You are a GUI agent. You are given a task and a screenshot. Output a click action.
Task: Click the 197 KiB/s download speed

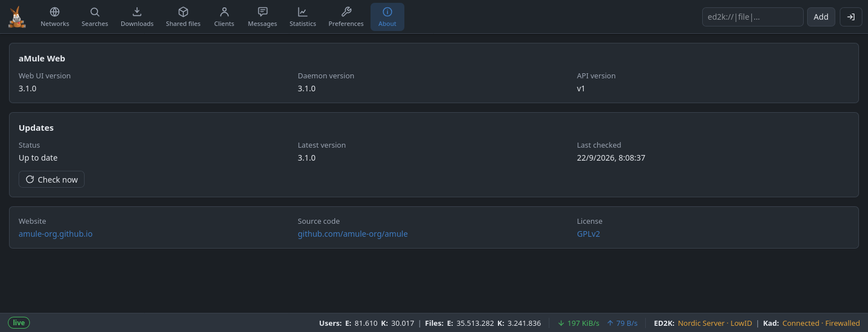pyautogui.click(x=579, y=323)
